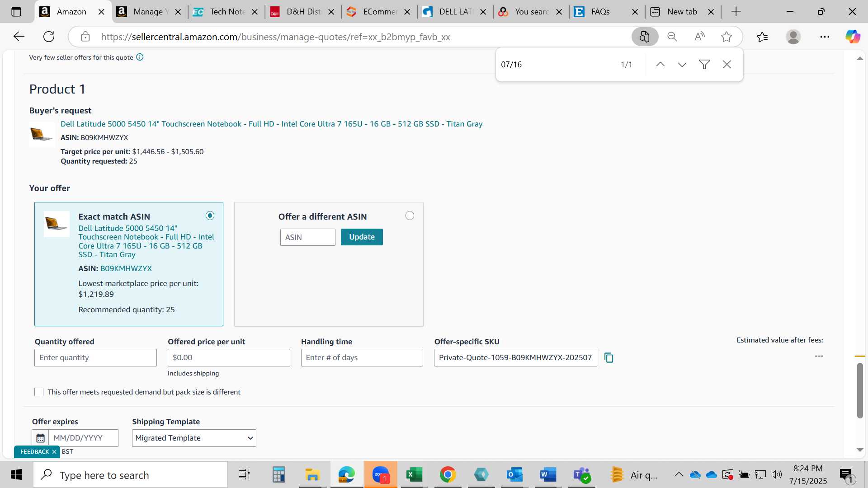
Task: Open Zoom from the taskbar
Action: click(x=381, y=475)
